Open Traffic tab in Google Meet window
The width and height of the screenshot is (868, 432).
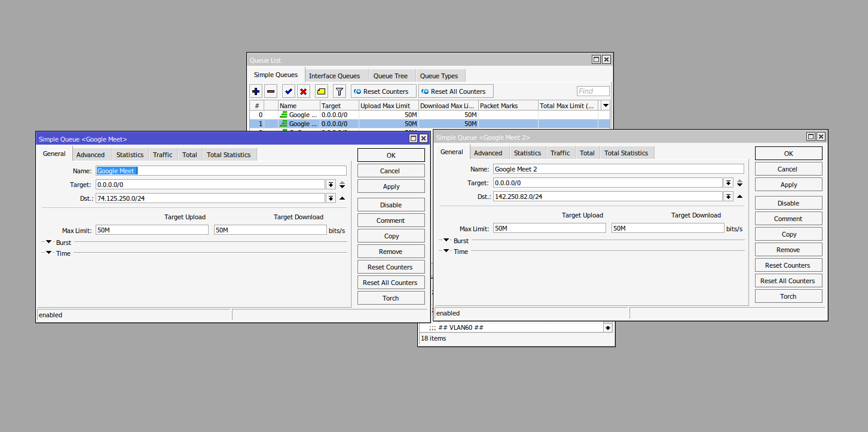point(163,155)
